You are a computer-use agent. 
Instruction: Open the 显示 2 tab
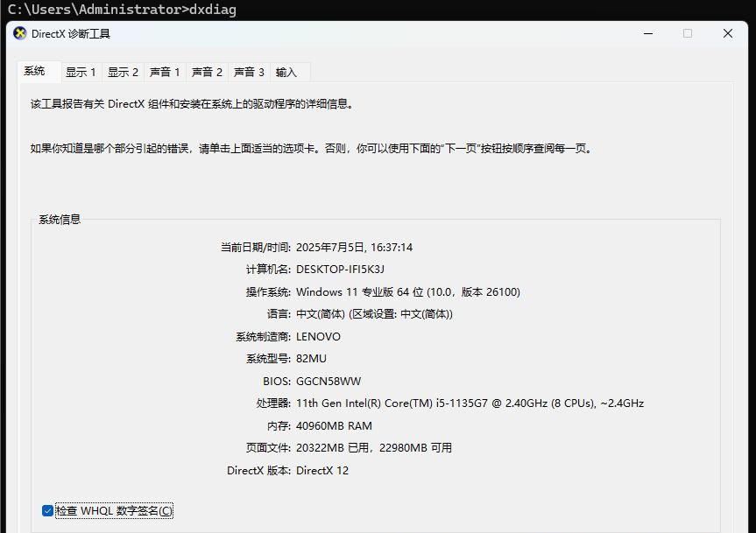(123, 73)
